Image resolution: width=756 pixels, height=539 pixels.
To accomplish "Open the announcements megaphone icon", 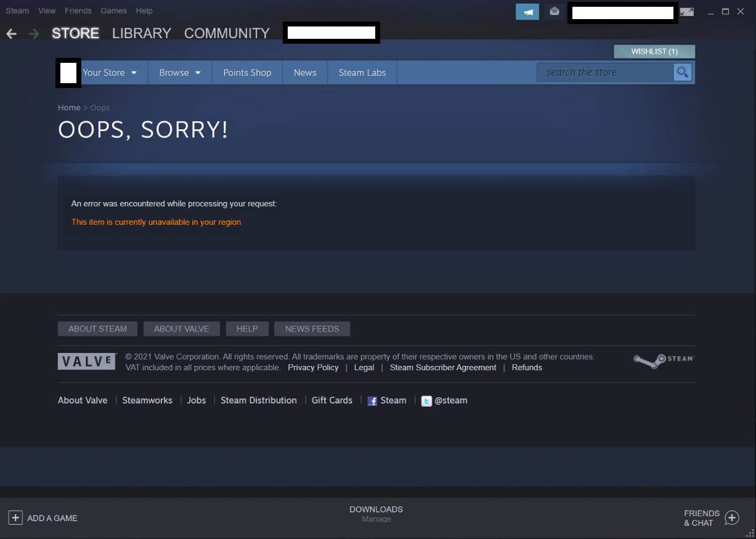I will [x=527, y=11].
